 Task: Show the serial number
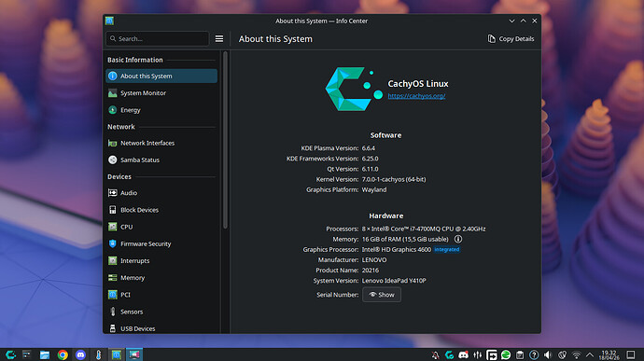pyautogui.click(x=382, y=295)
